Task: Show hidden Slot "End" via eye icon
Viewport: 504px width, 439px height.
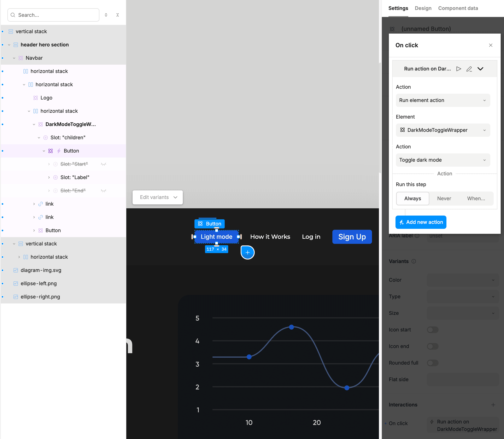Action: (104, 191)
